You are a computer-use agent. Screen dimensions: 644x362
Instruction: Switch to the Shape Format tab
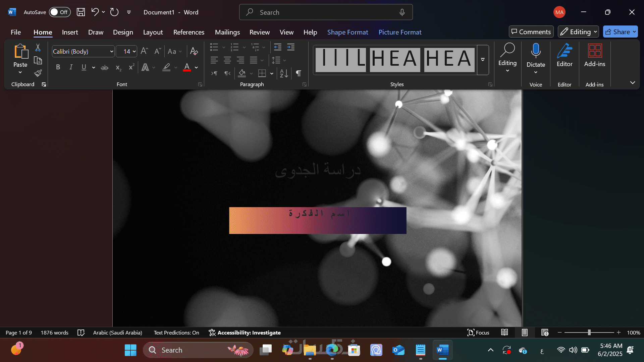point(347,32)
